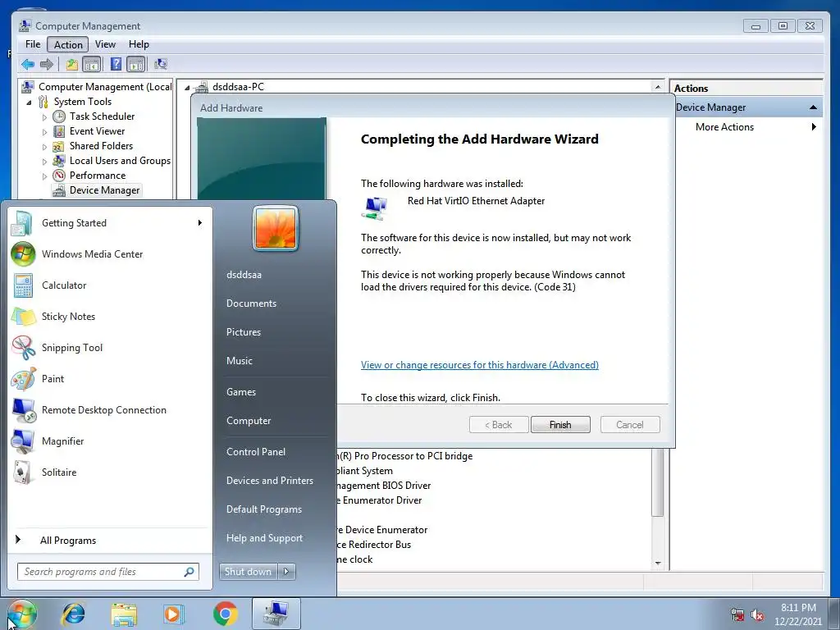Click the Up one level folder icon
The image size is (840, 630).
tap(72, 65)
